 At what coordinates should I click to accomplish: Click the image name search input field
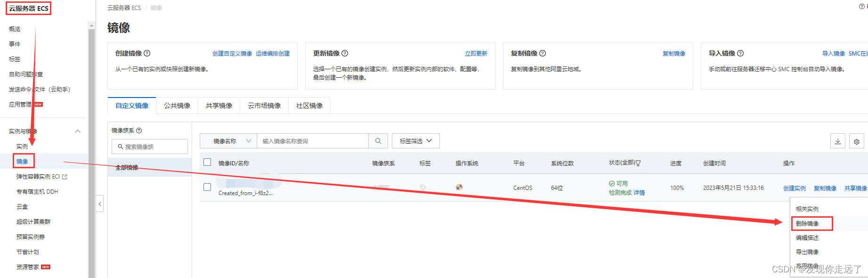[313, 141]
